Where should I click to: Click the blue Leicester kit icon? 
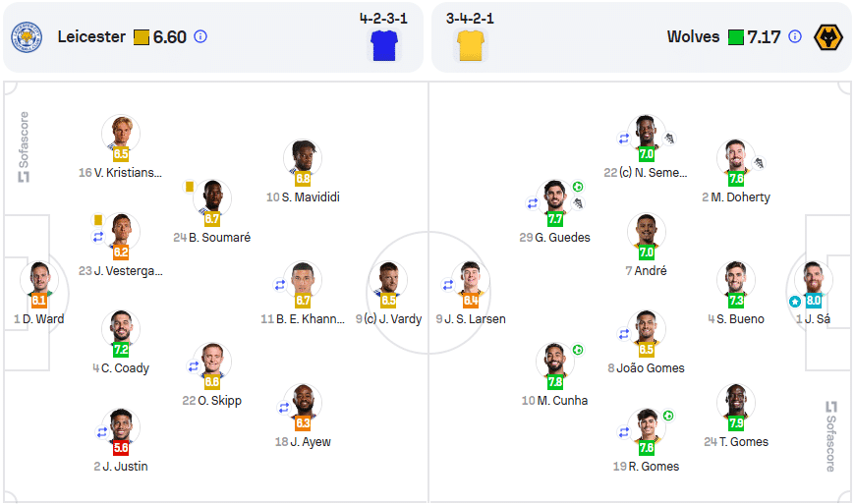(381, 46)
